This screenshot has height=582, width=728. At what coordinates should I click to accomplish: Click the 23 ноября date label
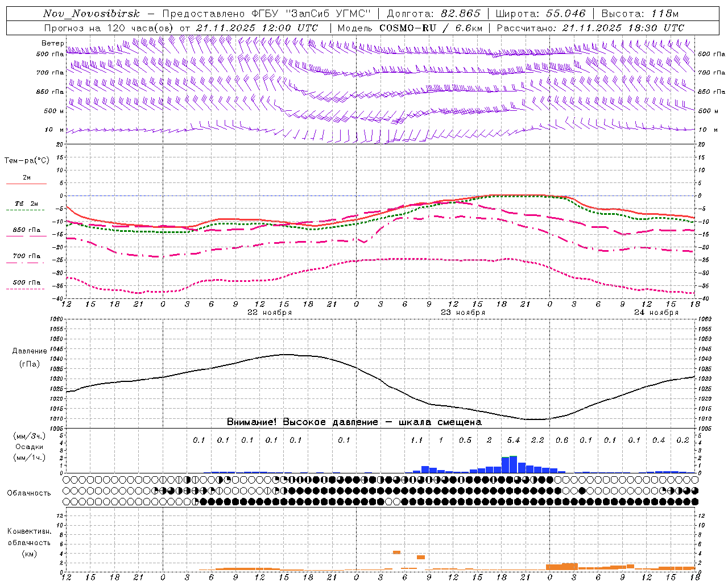tap(463, 312)
